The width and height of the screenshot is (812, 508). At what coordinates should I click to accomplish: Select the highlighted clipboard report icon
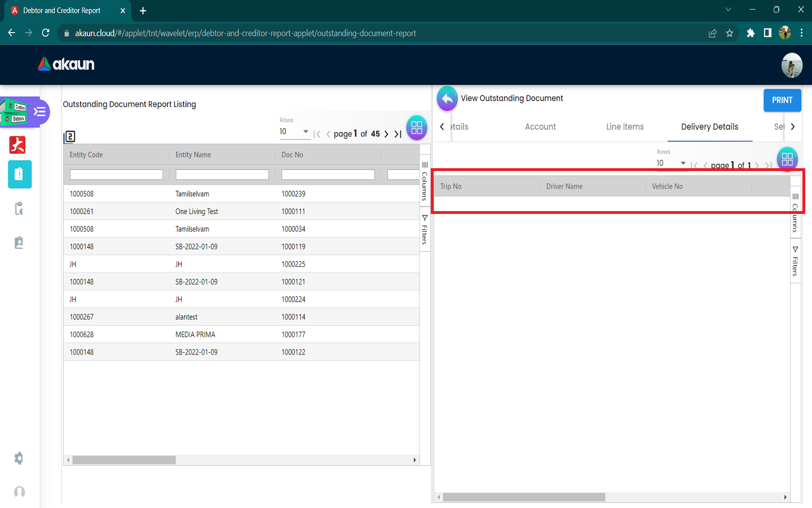coord(19,174)
